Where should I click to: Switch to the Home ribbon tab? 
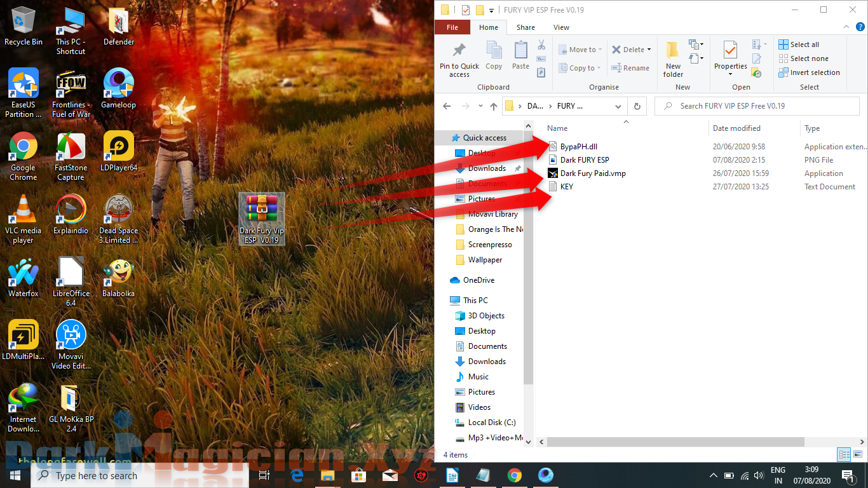489,27
